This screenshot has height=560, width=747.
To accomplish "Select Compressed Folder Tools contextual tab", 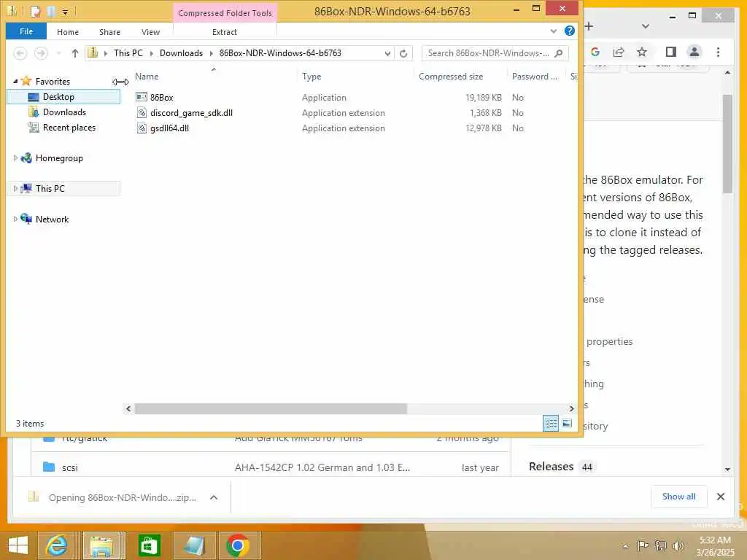I will pyautogui.click(x=225, y=13).
